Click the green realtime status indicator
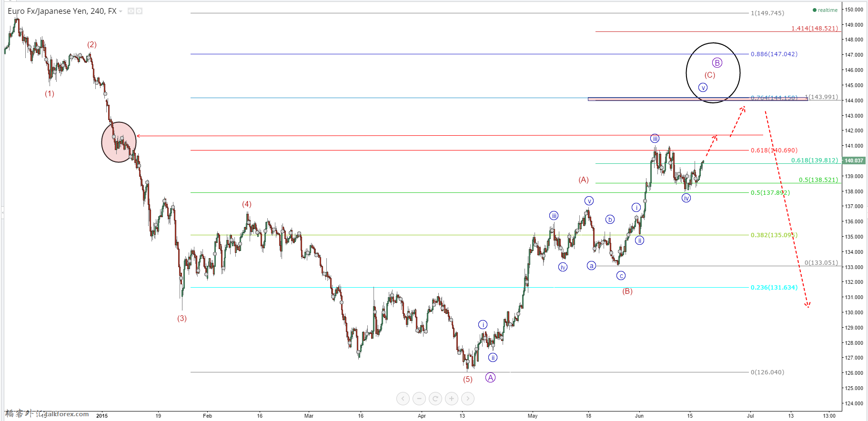This screenshot has width=868, height=421. pyautogui.click(x=825, y=10)
